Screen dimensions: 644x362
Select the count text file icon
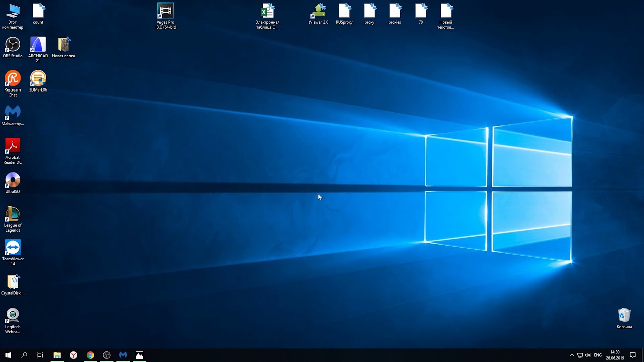point(38,14)
